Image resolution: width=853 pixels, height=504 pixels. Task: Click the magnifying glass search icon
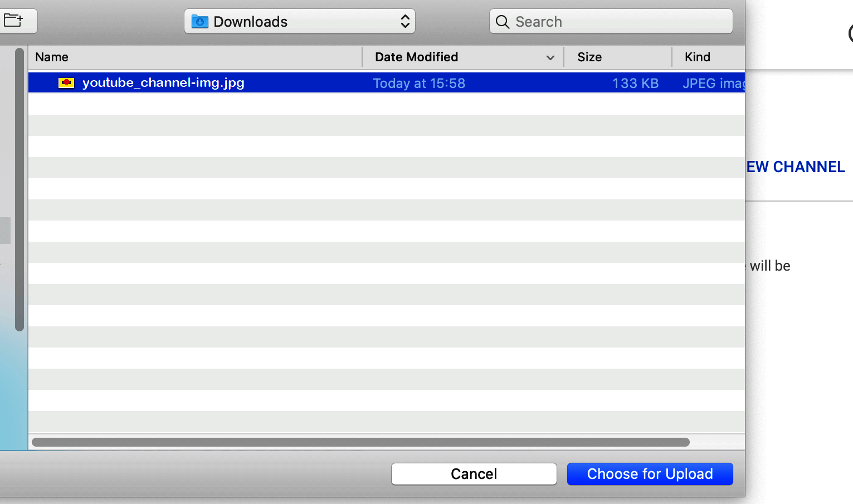[503, 22]
